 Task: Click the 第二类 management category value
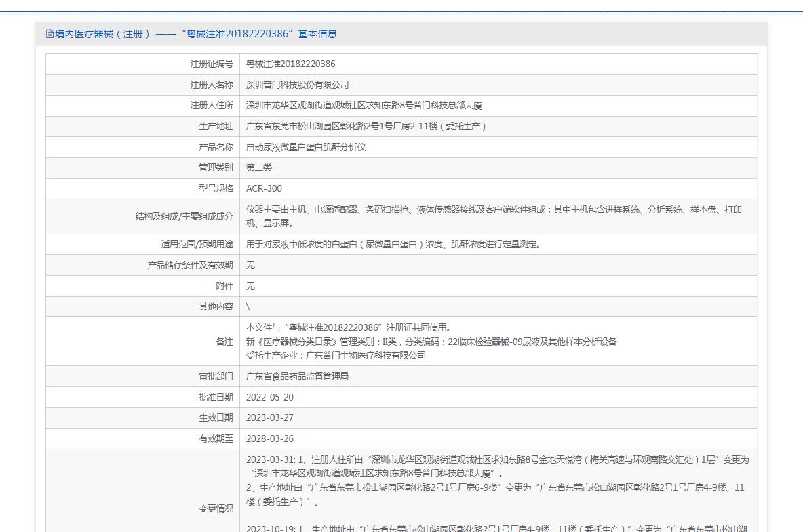(258, 167)
